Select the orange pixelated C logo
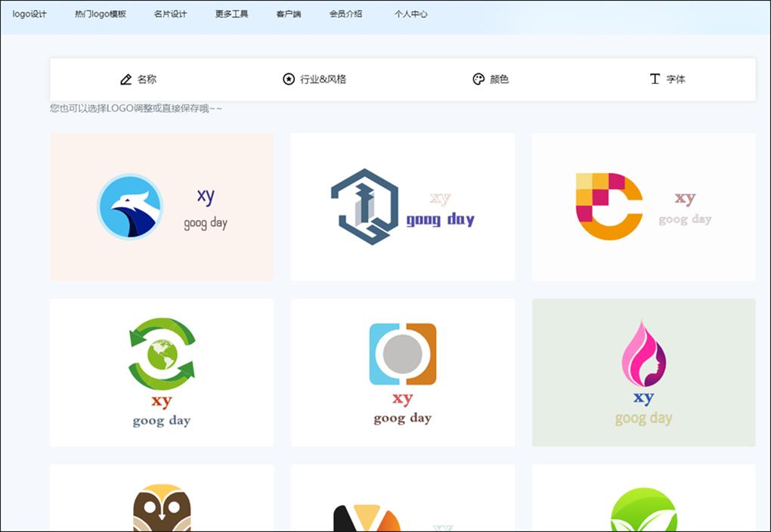Screen dimensions: 771x532 [x=643, y=206]
